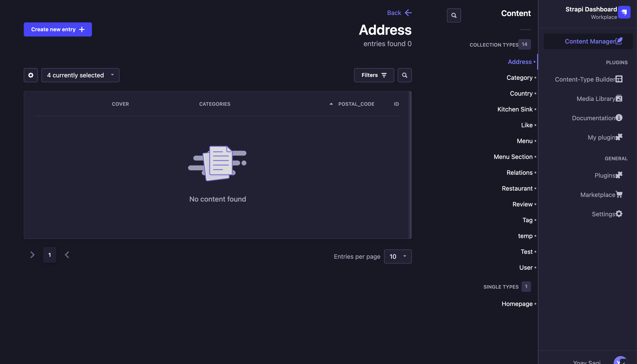Open search from the header magnifier icon

454,15
